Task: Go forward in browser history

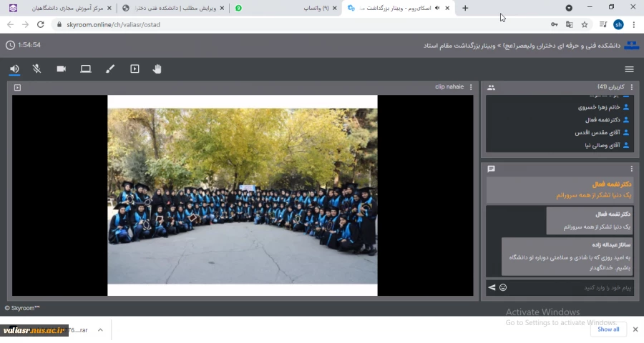Action: click(26, 24)
